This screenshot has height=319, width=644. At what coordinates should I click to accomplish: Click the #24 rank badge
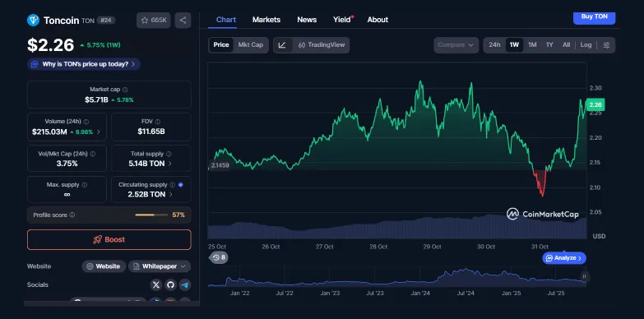(x=106, y=20)
